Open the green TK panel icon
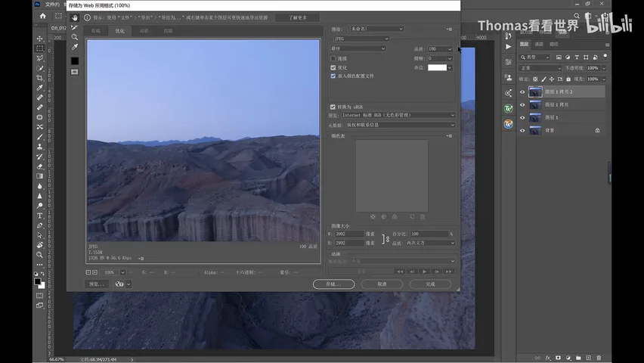The width and height of the screenshot is (644, 363). tap(509, 109)
